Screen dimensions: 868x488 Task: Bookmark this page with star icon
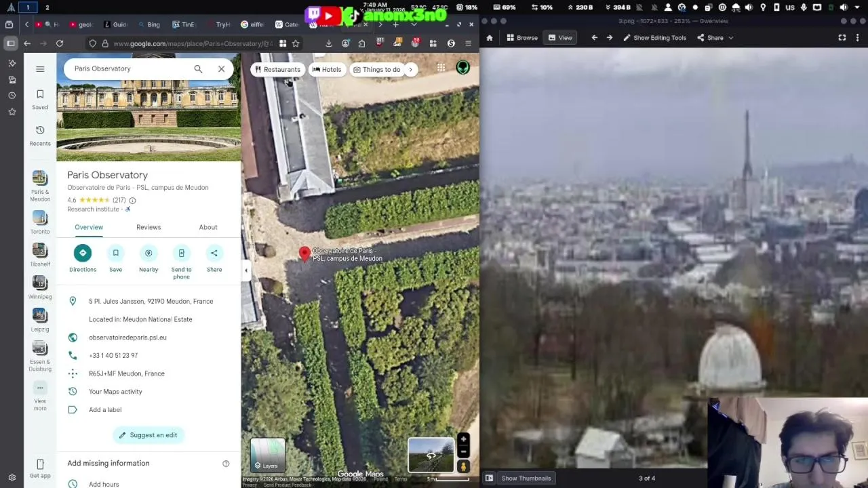click(296, 43)
